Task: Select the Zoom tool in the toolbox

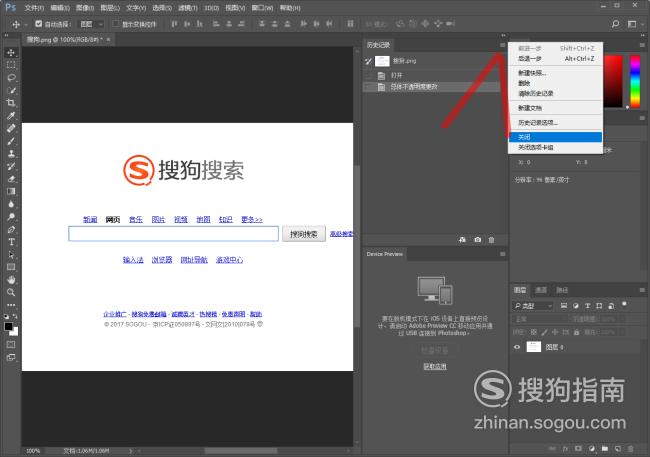Action: click(11, 292)
